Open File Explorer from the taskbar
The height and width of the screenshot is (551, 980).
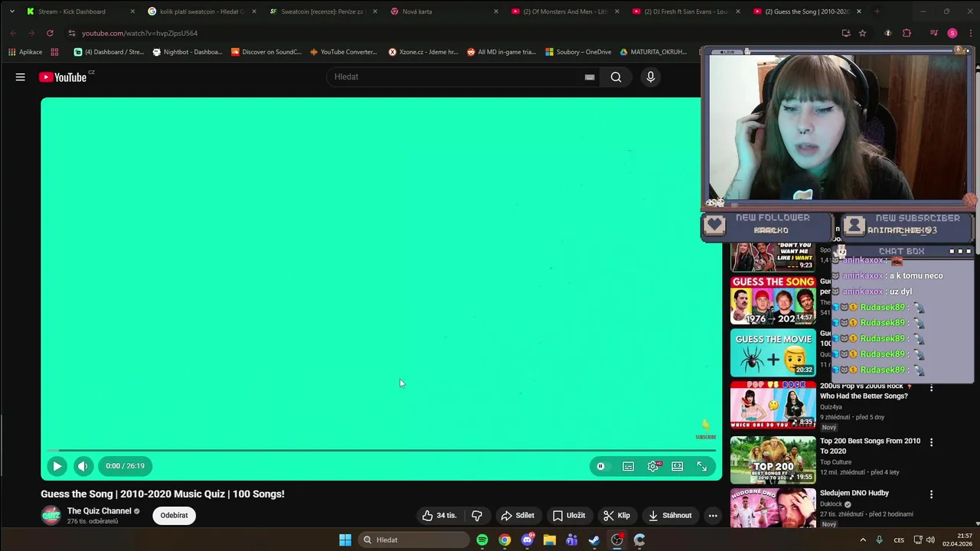tap(549, 540)
